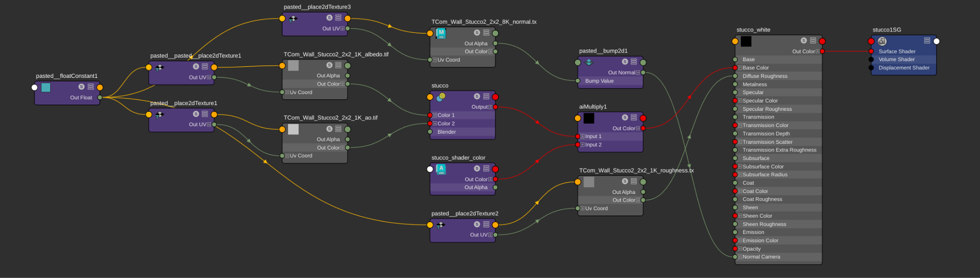Click view mode icon on roughness.tx node

634,182
